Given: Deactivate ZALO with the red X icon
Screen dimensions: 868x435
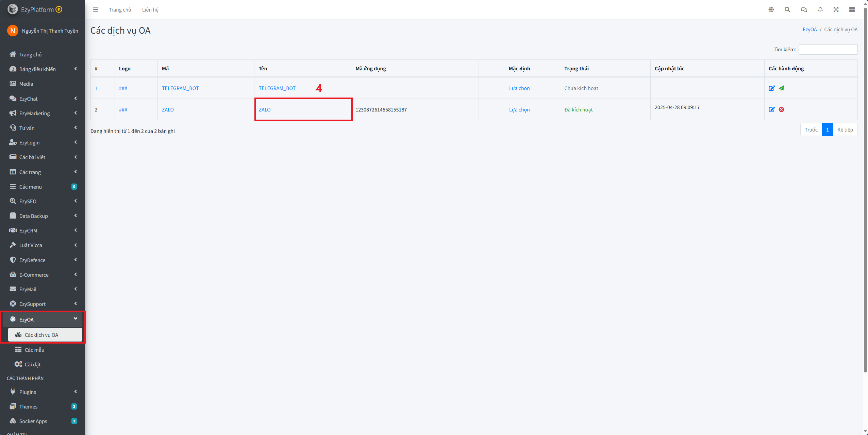Looking at the screenshot, I should tap(782, 109).
